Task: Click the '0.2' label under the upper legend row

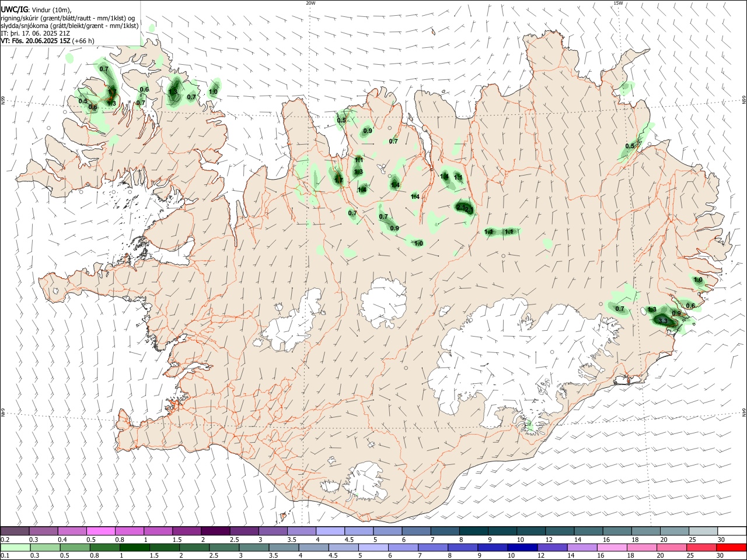Action: 5,539
